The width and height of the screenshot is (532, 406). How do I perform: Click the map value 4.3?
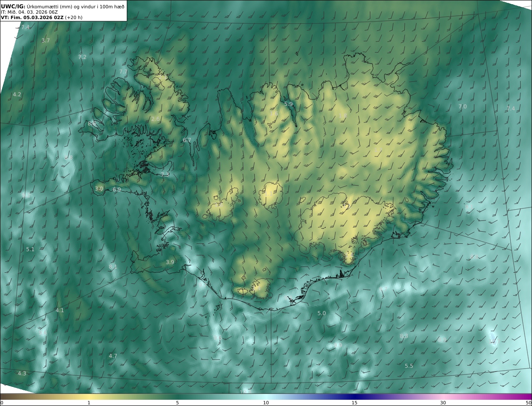tap(22, 373)
